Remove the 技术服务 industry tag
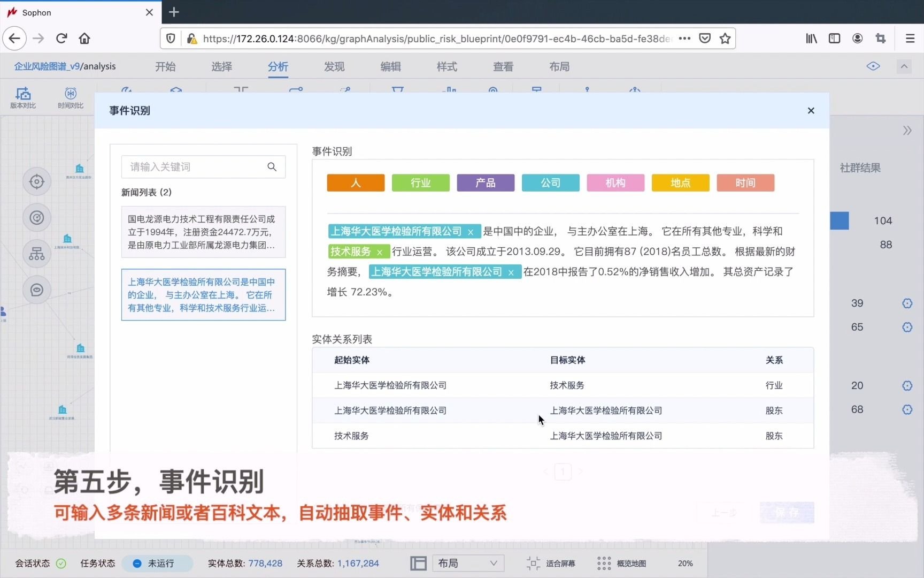Image resolution: width=924 pixels, height=578 pixels. click(x=380, y=252)
